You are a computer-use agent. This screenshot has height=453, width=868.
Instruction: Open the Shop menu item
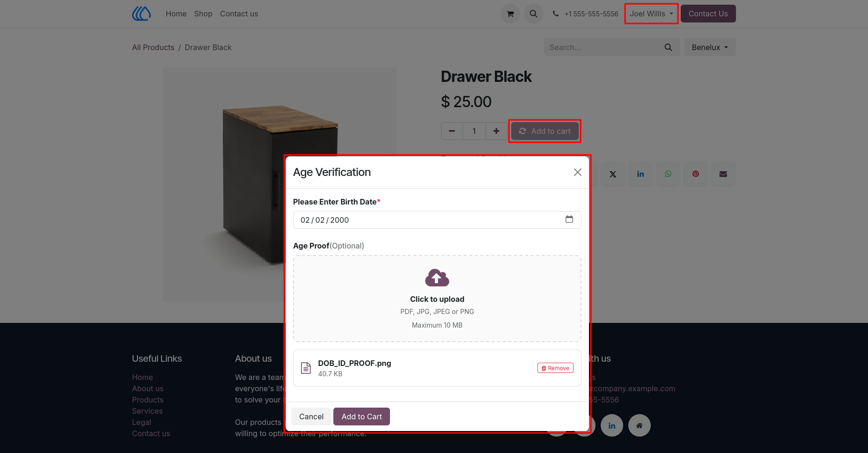203,14
